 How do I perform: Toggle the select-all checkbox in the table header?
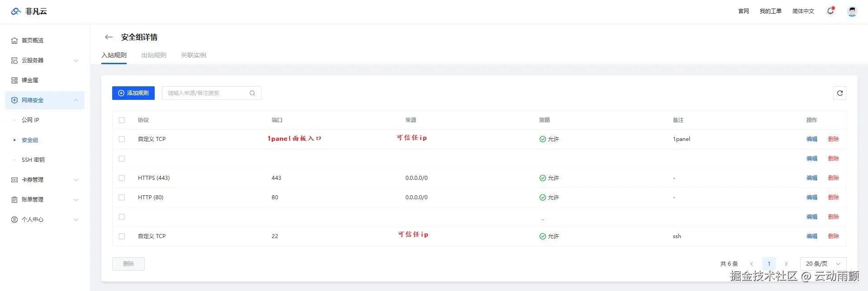pos(122,120)
